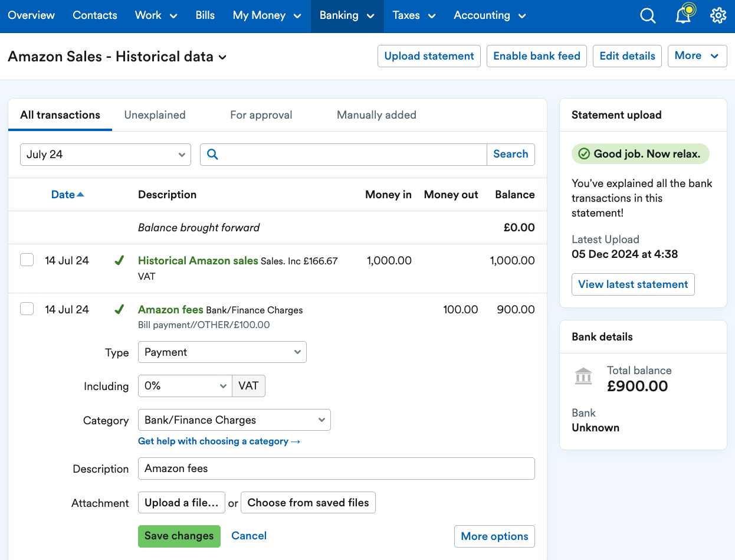Expand the Amazon Sales account title chevron
Image resolution: width=735 pixels, height=560 pixels.
223,57
